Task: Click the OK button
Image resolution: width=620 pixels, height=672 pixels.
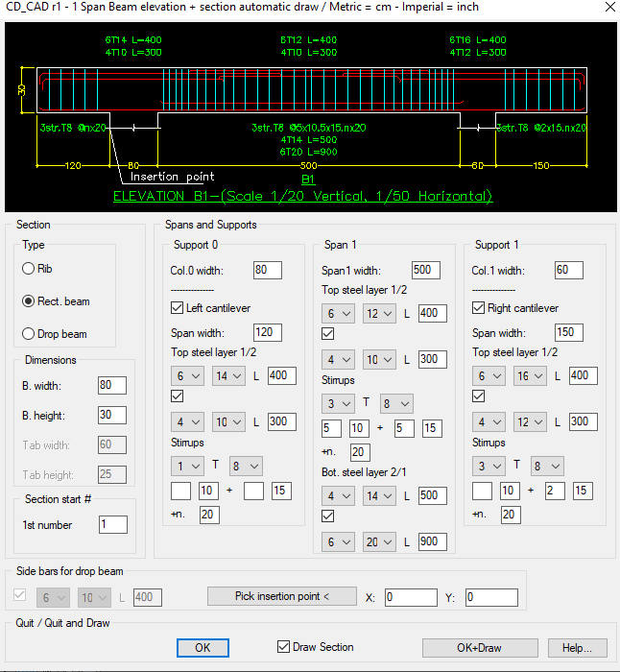Action: click(203, 648)
